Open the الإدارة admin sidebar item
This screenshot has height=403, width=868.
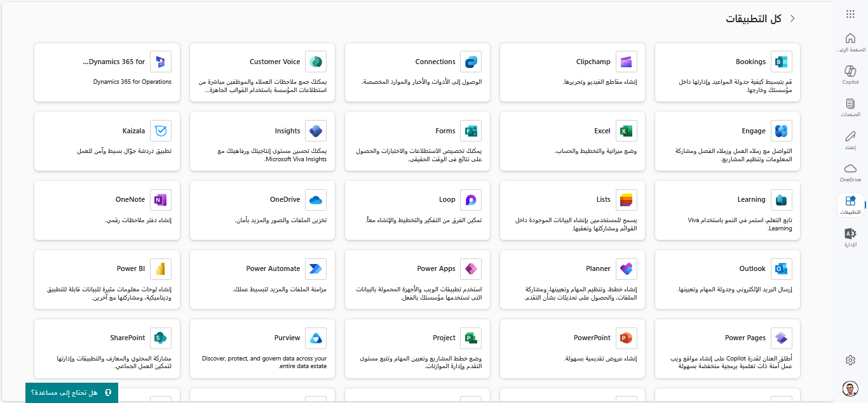tap(850, 237)
